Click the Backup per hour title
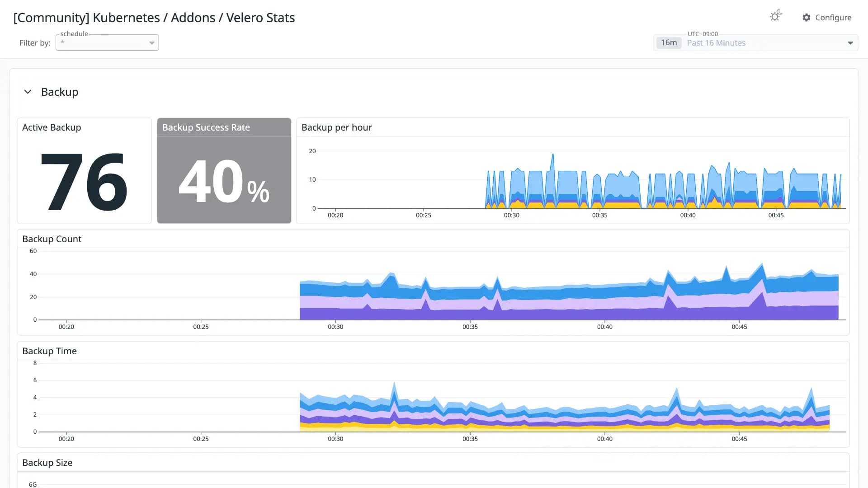 pos(337,127)
